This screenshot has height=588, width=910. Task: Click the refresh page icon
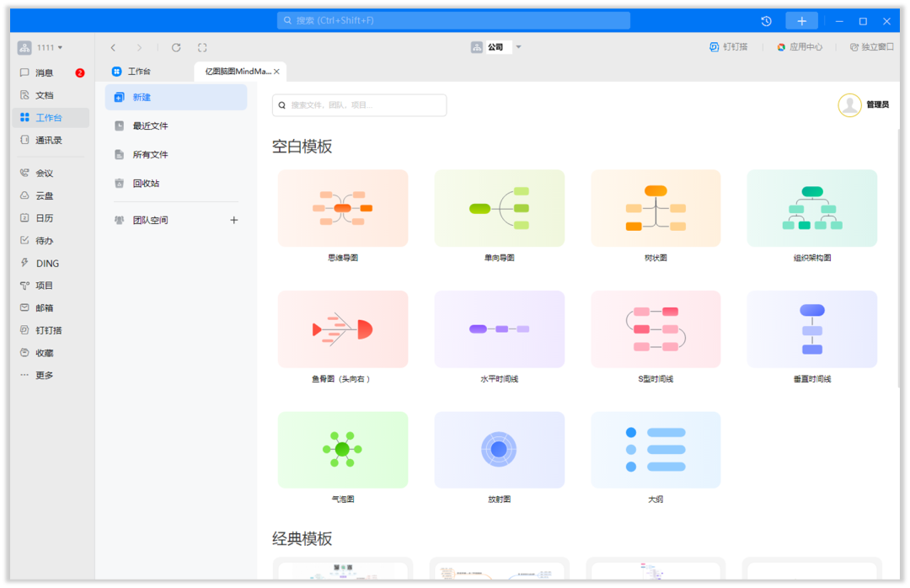point(176,48)
